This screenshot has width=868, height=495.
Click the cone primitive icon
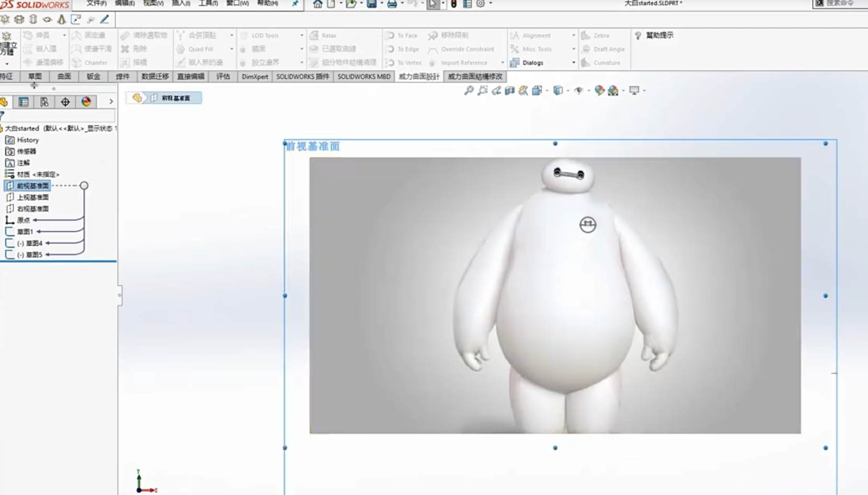(61, 19)
